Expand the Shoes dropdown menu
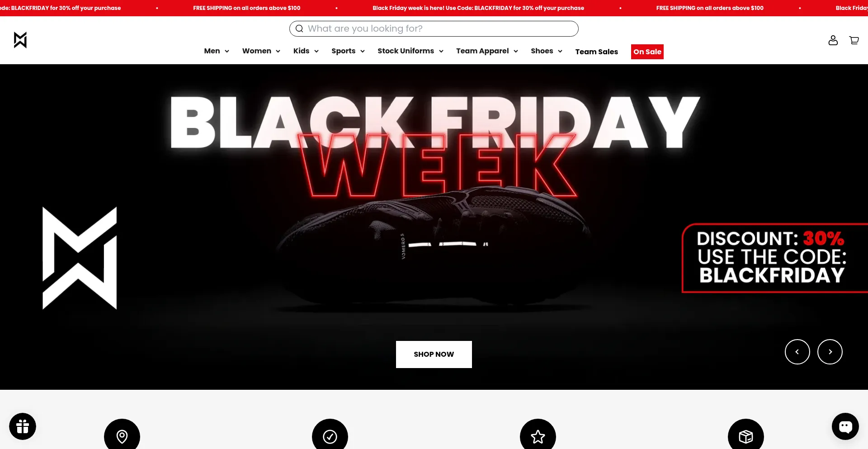 click(547, 51)
